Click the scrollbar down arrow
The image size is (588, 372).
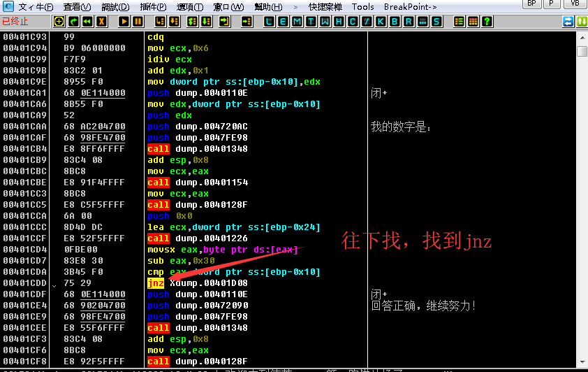coord(582,362)
